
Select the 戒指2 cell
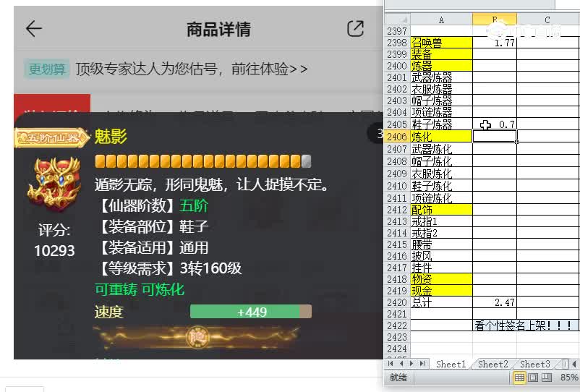pos(441,233)
